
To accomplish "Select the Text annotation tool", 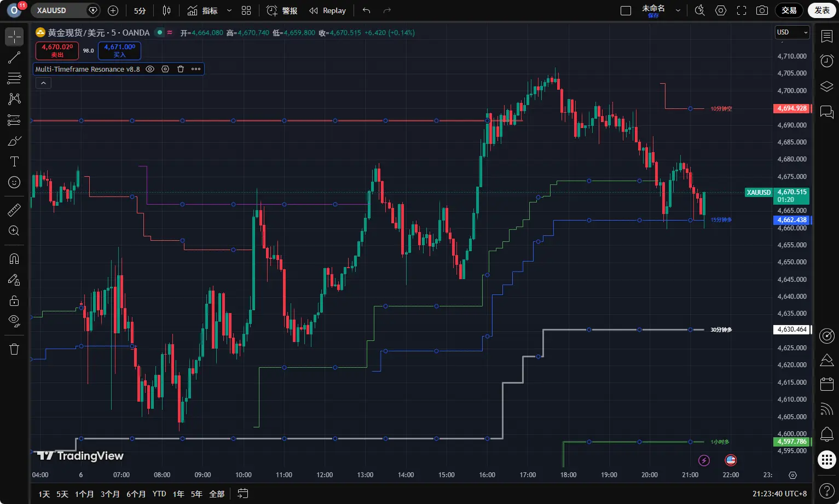I will pos(14,161).
